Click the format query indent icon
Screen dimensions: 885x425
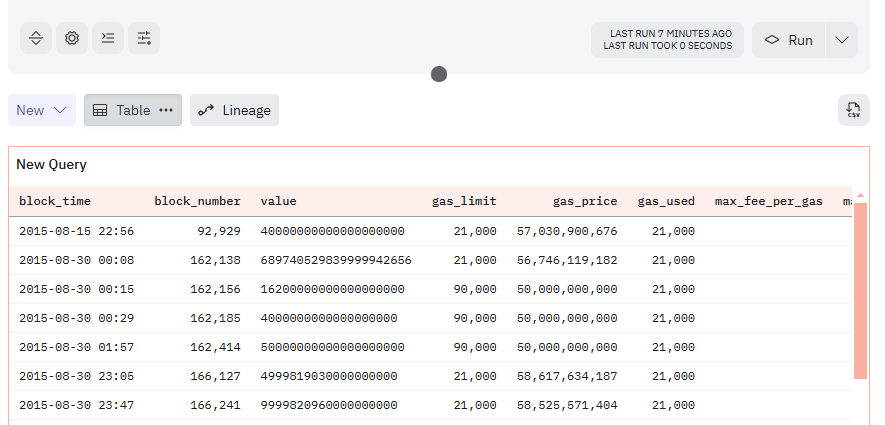[x=108, y=38]
